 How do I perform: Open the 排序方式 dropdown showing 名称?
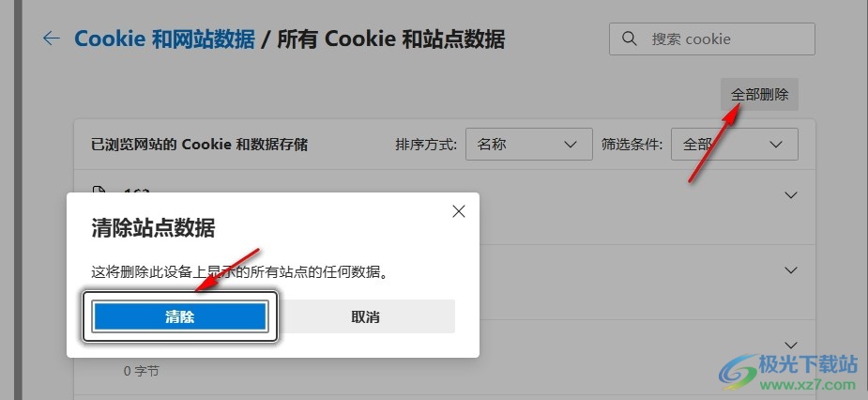pyautogui.click(x=529, y=145)
